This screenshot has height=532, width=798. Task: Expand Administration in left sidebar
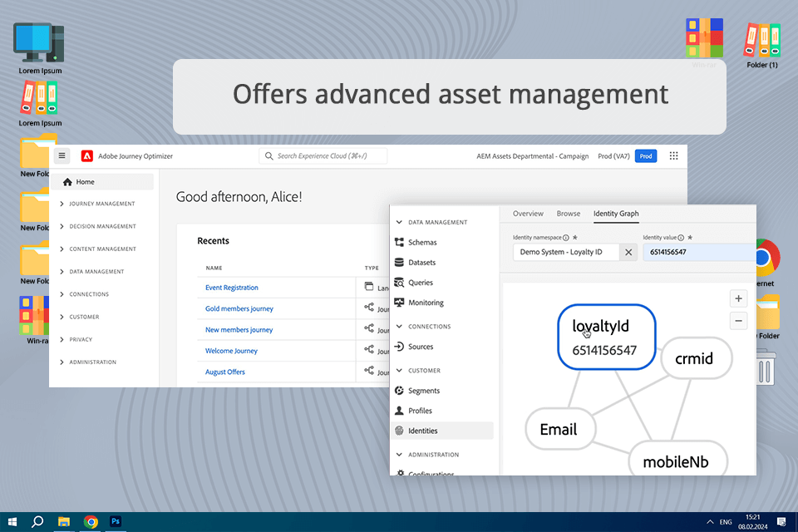[x=88, y=362]
